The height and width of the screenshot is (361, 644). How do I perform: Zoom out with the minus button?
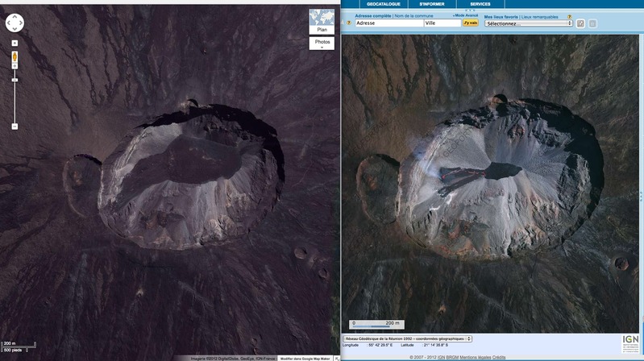(x=15, y=126)
